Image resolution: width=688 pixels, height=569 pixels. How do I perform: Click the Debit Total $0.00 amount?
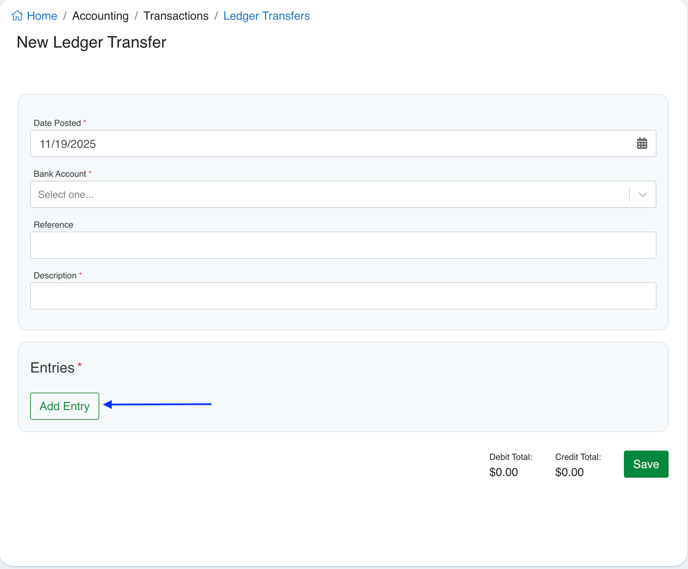click(503, 472)
